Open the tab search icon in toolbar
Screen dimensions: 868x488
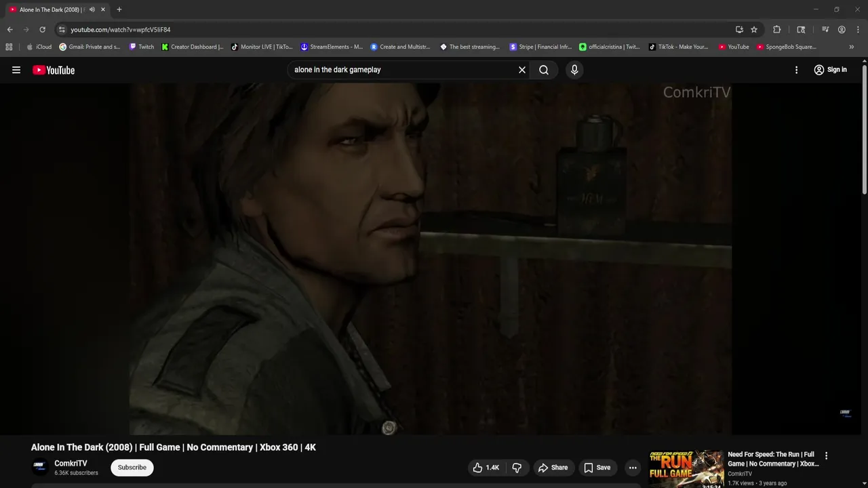pos(801,30)
